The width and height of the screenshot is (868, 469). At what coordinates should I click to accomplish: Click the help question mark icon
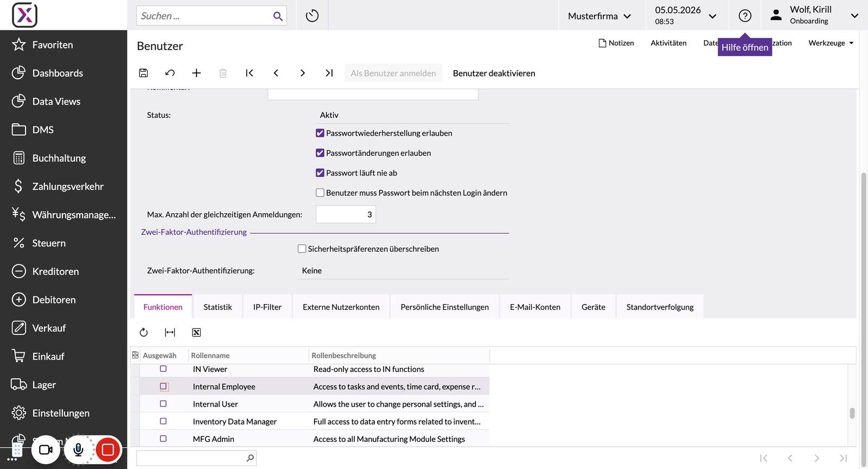tap(745, 16)
